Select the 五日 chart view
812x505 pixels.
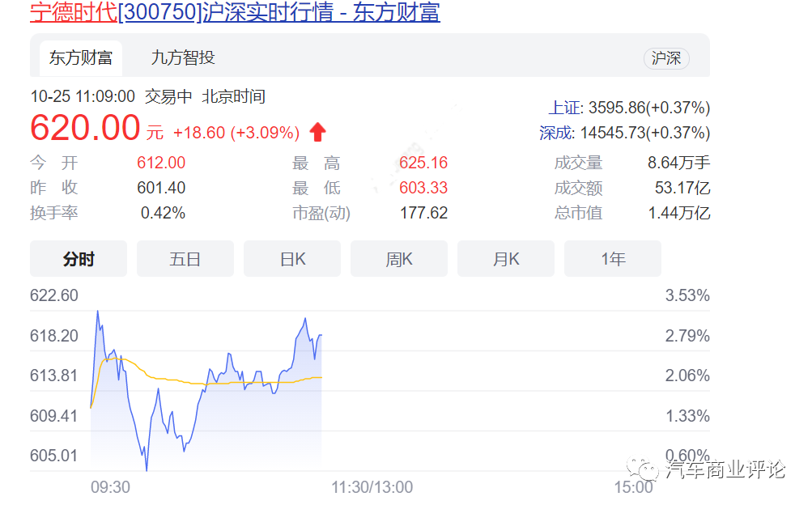185,259
